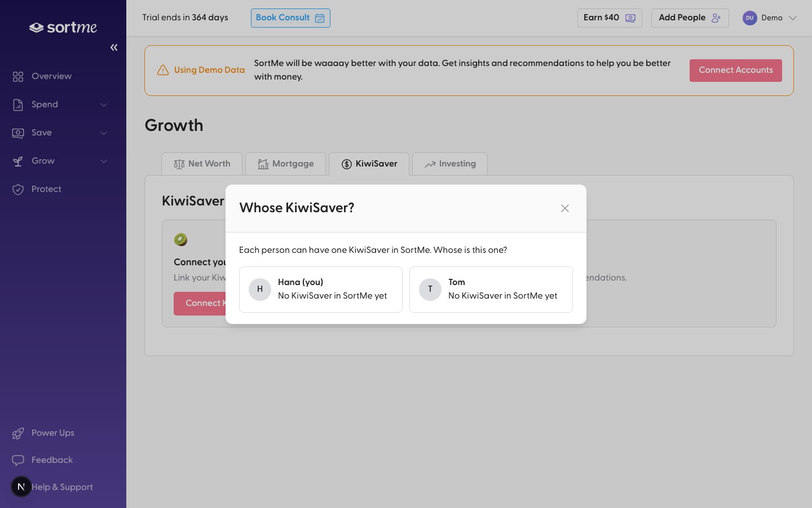Click the Spend document icon

18,104
